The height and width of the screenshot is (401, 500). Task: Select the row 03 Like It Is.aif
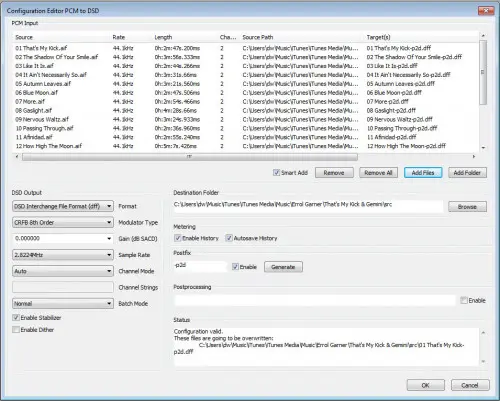pyautogui.click(x=246, y=66)
